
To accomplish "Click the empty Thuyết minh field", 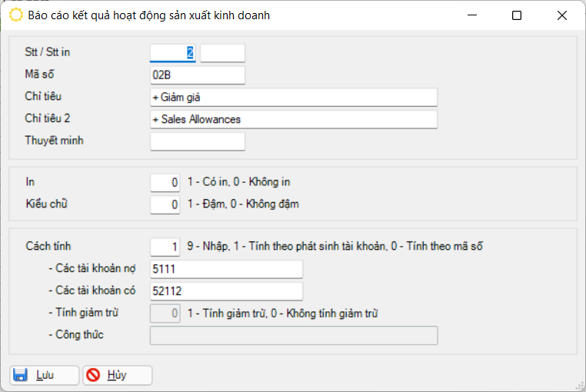I will point(197,141).
